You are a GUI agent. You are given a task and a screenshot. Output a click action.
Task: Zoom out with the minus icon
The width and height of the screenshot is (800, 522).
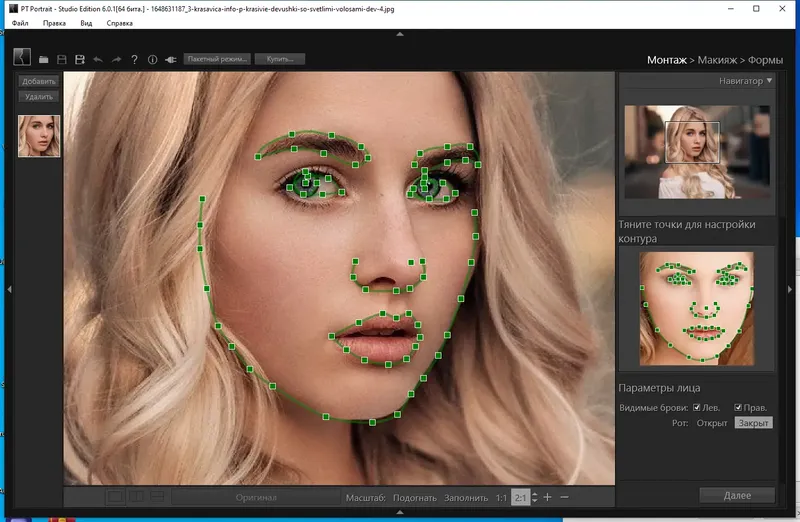564,497
